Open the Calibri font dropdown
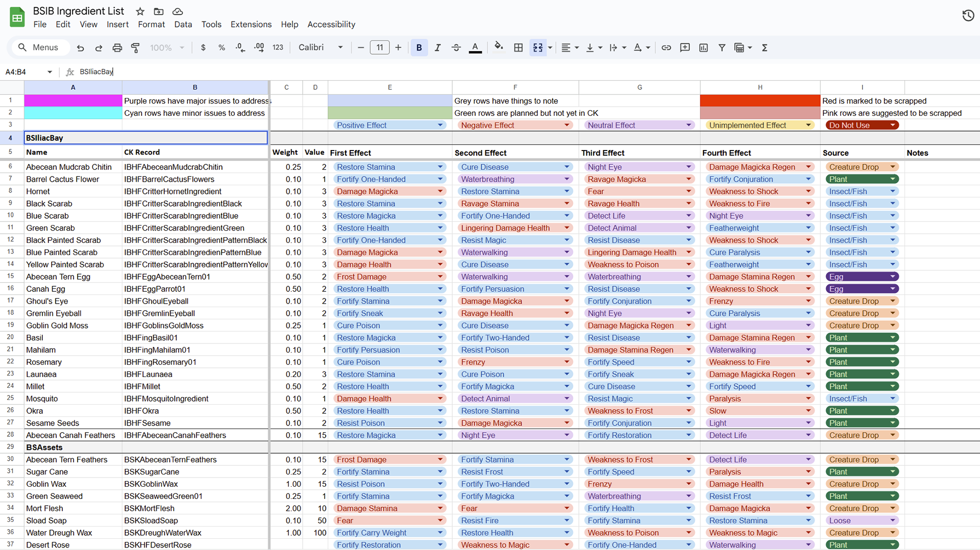Viewport: 980px width, 550px height. [x=321, y=47]
